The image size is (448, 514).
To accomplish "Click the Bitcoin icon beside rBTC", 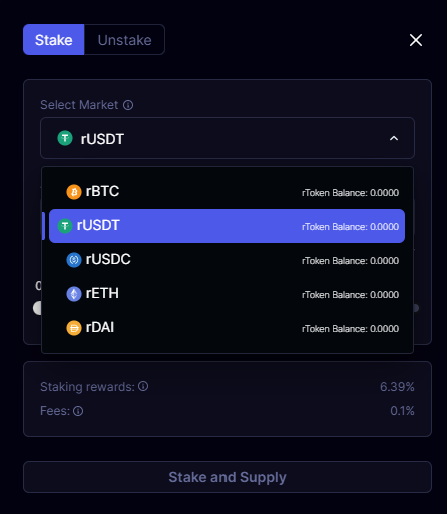I will pyautogui.click(x=74, y=192).
